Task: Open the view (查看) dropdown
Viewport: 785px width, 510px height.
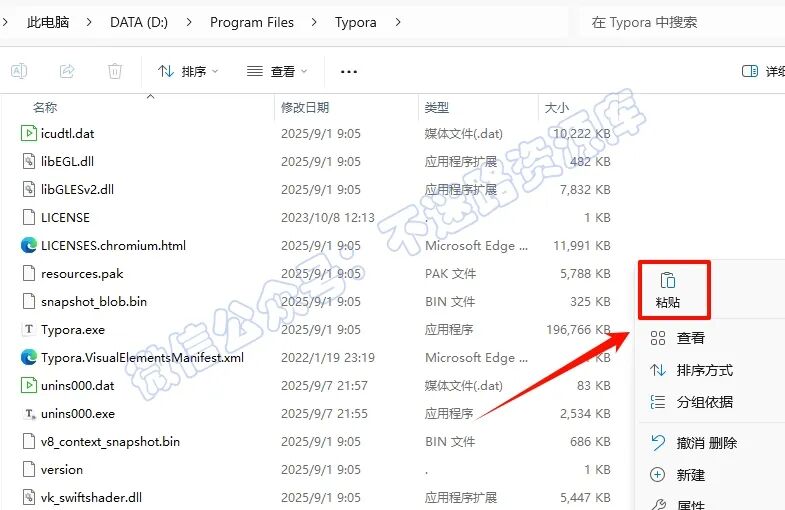Action: 277,72
